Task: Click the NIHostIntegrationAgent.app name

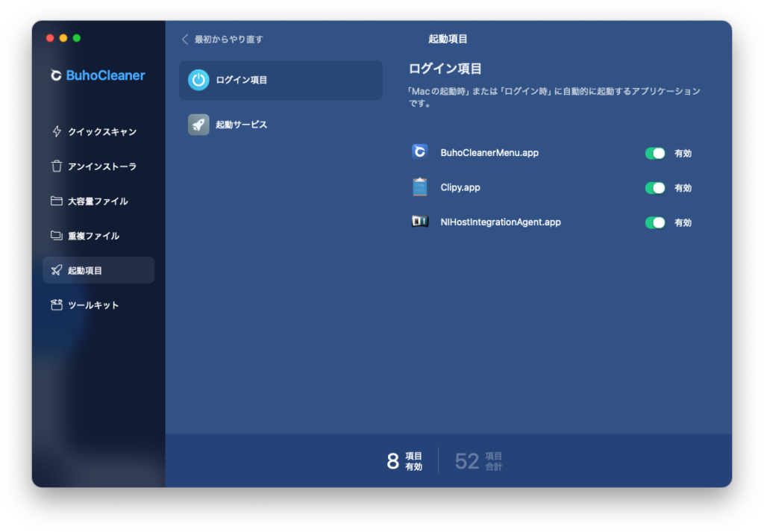Action: pyautogui.click(x=501, y=222)
